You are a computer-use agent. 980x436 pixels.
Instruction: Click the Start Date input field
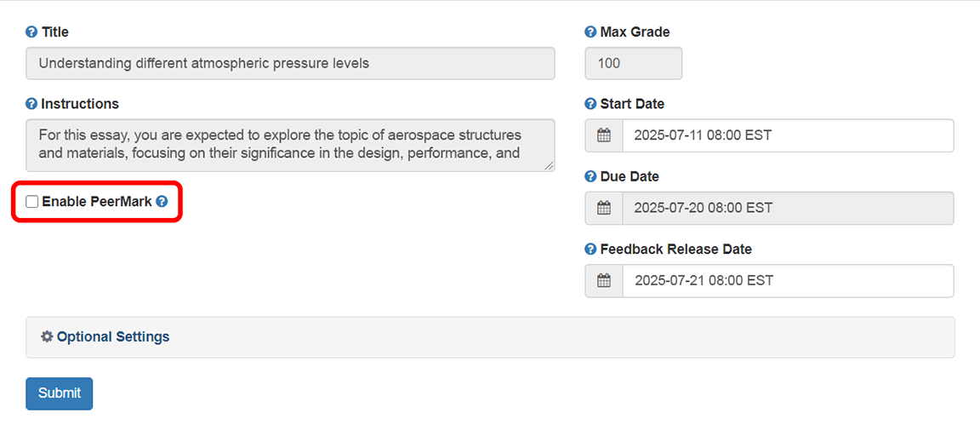click(x=788, y=135)
